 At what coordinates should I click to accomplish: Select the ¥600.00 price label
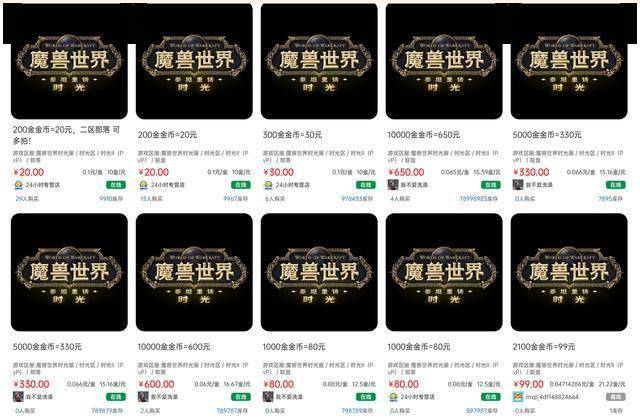tap(156, 385)
